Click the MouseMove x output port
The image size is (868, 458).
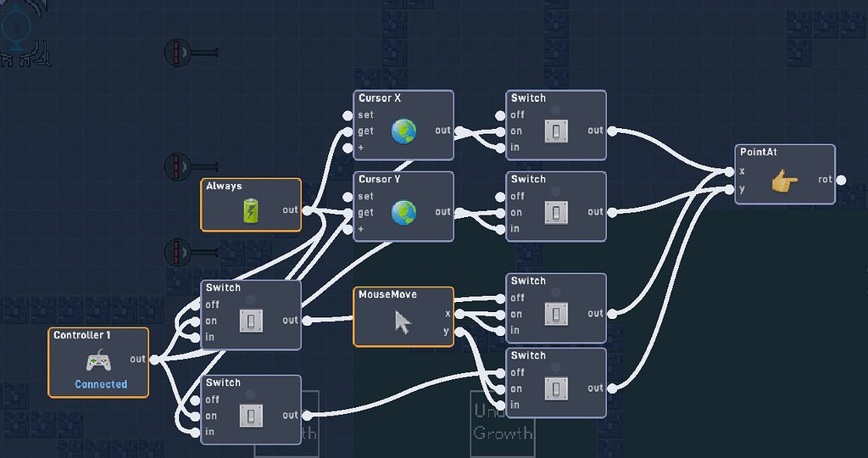pyautogui.click(x=459, y=314)
